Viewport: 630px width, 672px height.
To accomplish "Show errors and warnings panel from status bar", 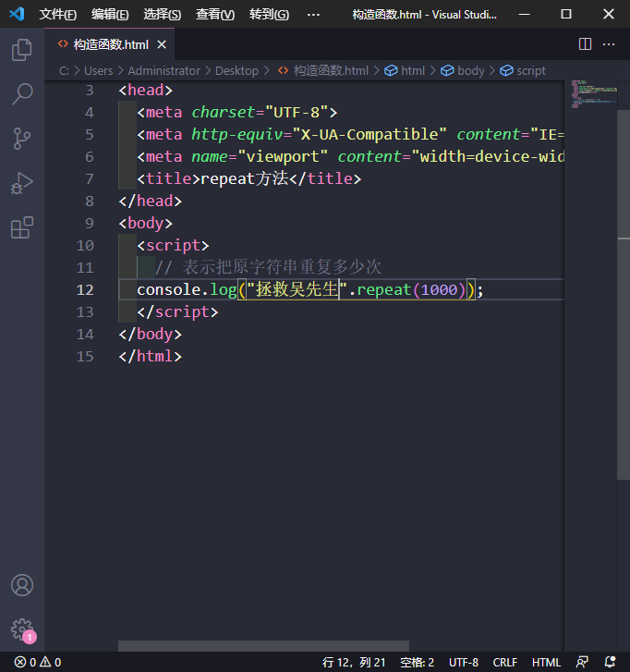I will 38,662.
